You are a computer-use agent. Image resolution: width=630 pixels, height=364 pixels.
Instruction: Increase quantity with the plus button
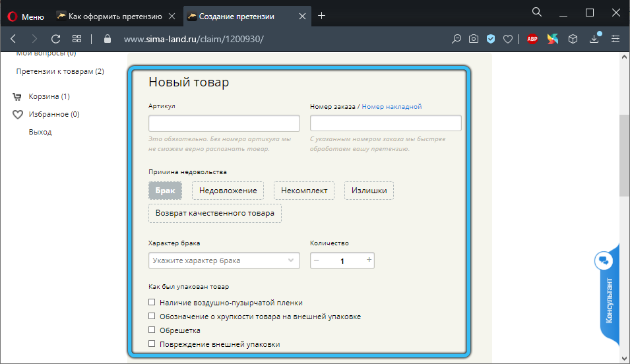point(369,260)
